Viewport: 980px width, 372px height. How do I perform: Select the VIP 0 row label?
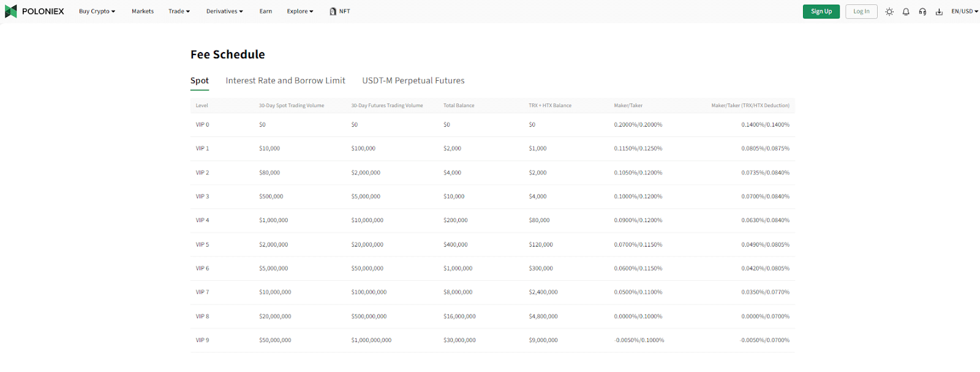coord(203,125)
